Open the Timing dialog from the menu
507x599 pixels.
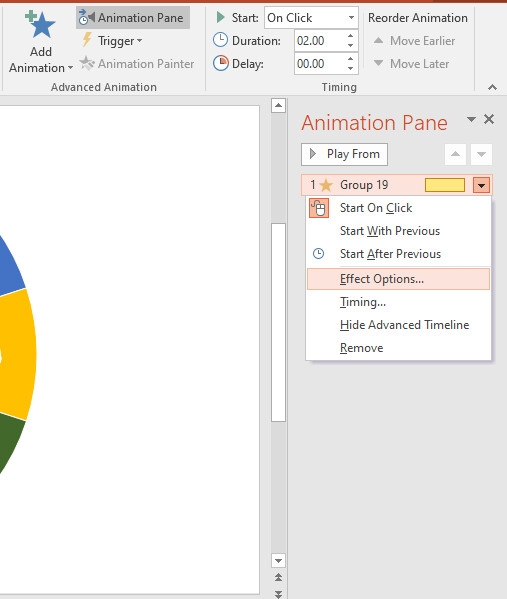398,302
